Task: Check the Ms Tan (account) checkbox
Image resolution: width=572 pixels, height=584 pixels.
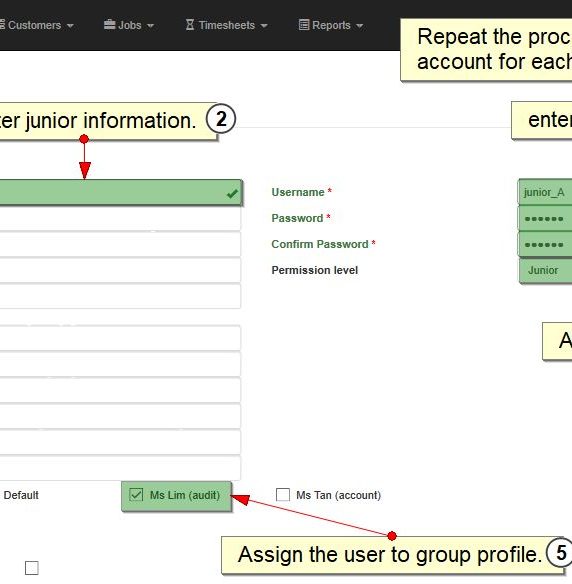Action: [283, 495]
